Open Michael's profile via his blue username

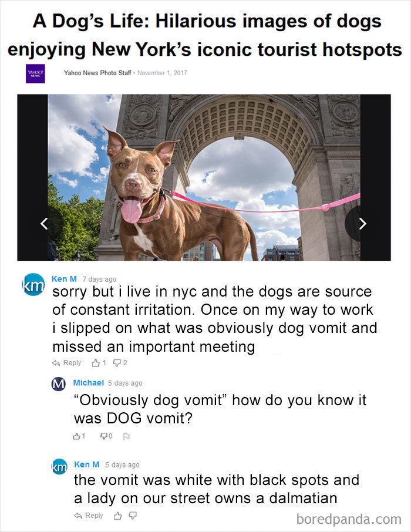[x=88, y=383]
